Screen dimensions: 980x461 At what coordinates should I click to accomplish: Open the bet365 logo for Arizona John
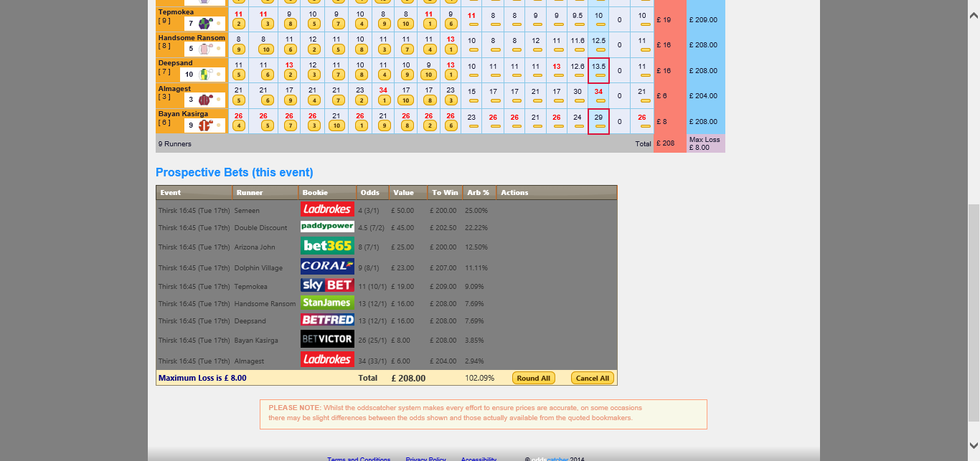[327, 246]
